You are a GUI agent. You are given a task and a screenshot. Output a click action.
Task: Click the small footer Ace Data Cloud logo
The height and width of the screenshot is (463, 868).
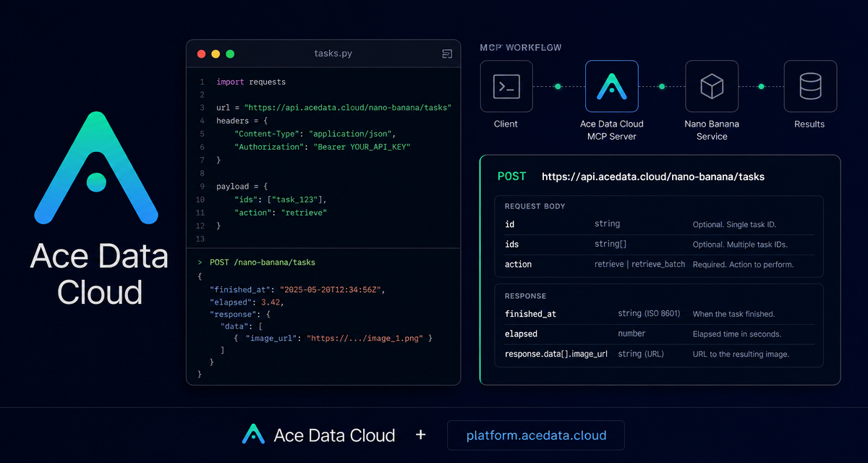click(x=254, y=433)
